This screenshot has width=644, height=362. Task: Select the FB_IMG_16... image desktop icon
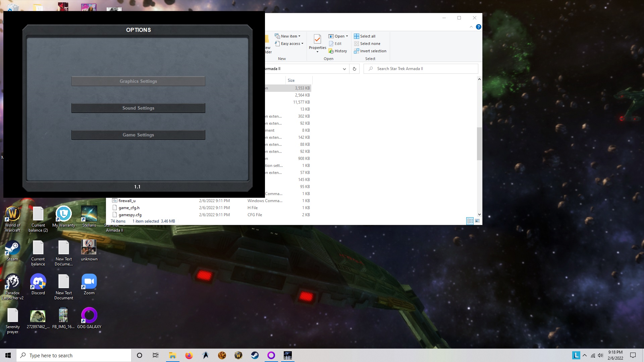click(x=63, y=318)
